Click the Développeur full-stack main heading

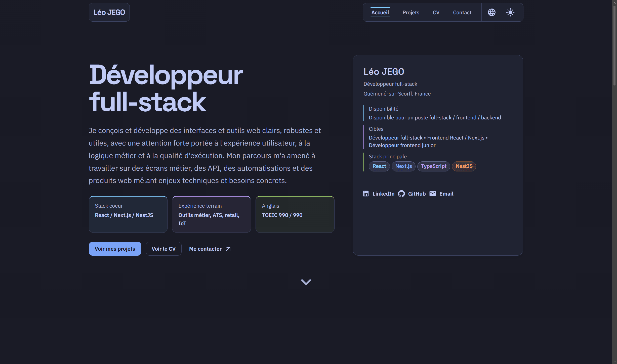166,88
